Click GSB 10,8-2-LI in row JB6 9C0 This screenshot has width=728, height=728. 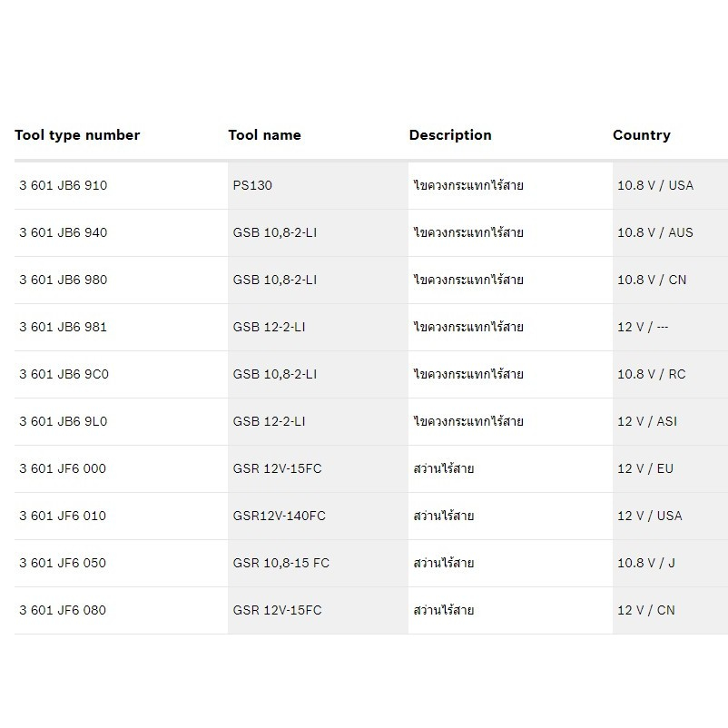pyautogui.click(x=275, y=374)
